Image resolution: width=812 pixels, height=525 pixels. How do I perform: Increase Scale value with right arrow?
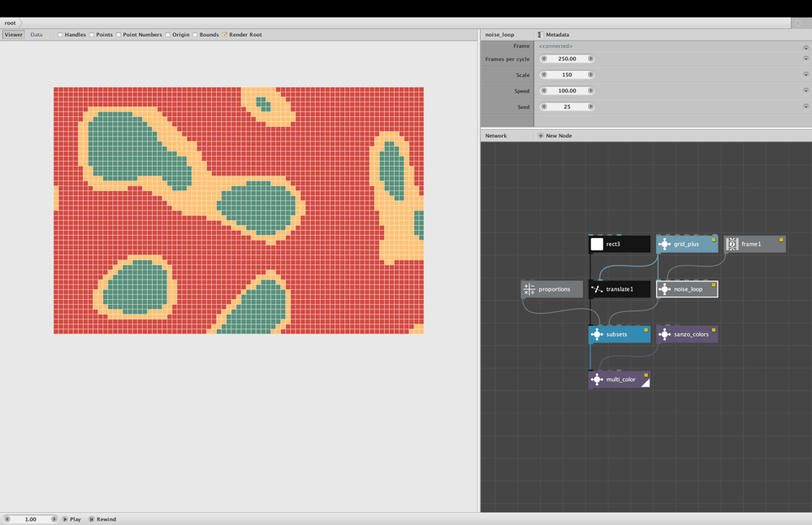pyautogui.click(x=590, y=75)
